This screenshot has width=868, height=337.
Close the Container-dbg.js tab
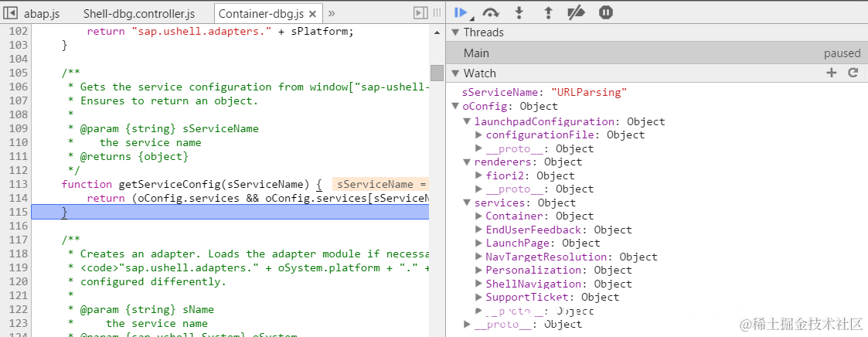point(313,14)
